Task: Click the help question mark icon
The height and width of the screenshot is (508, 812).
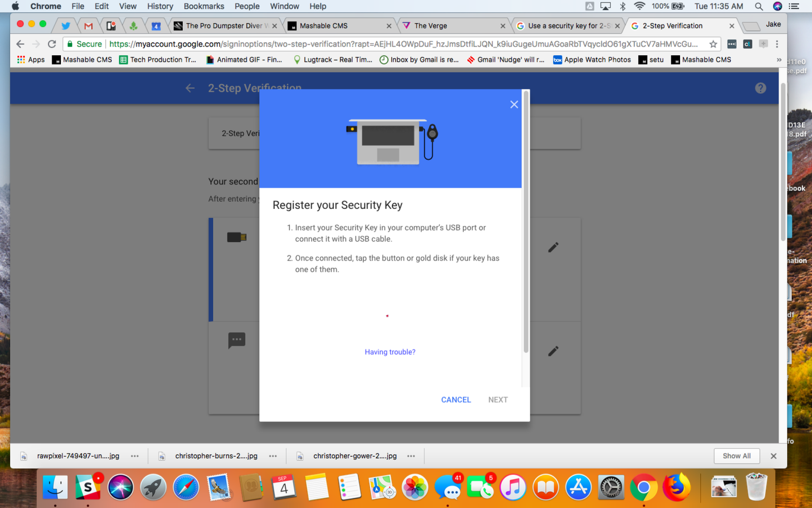Action: tap(760, 88)
